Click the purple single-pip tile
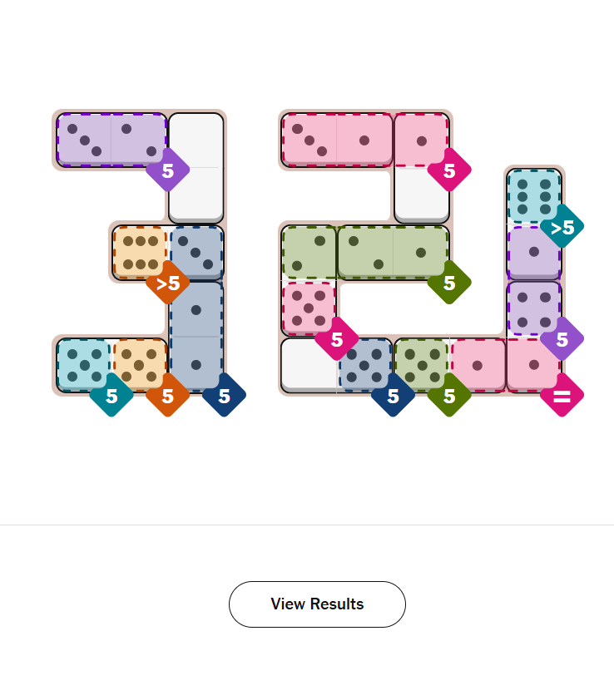 pos(533,252)
